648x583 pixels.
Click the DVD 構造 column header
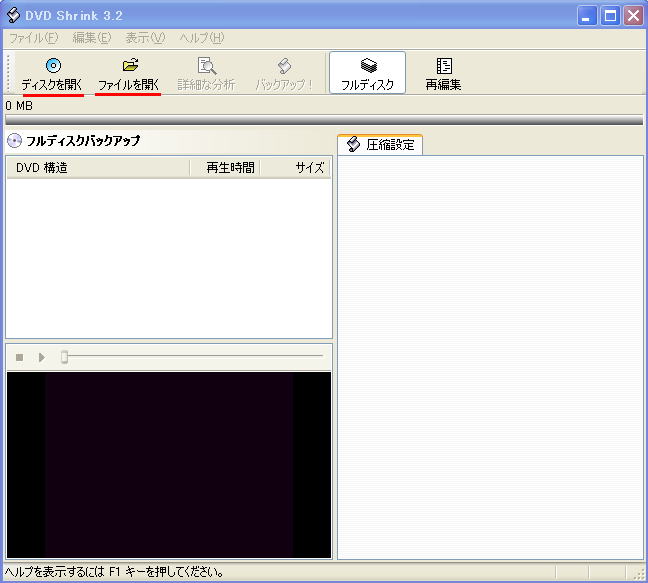click(x=99, y=168)
